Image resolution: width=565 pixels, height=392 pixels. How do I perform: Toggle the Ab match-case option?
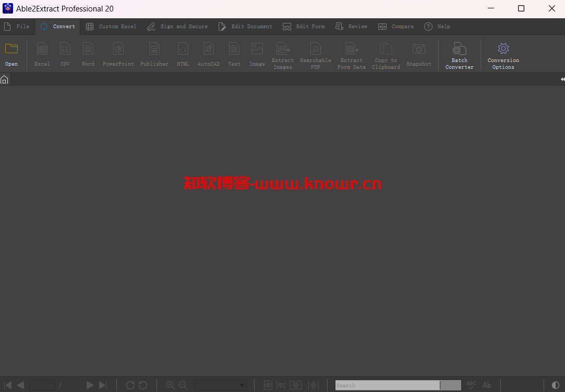click(x=487, y=385)
